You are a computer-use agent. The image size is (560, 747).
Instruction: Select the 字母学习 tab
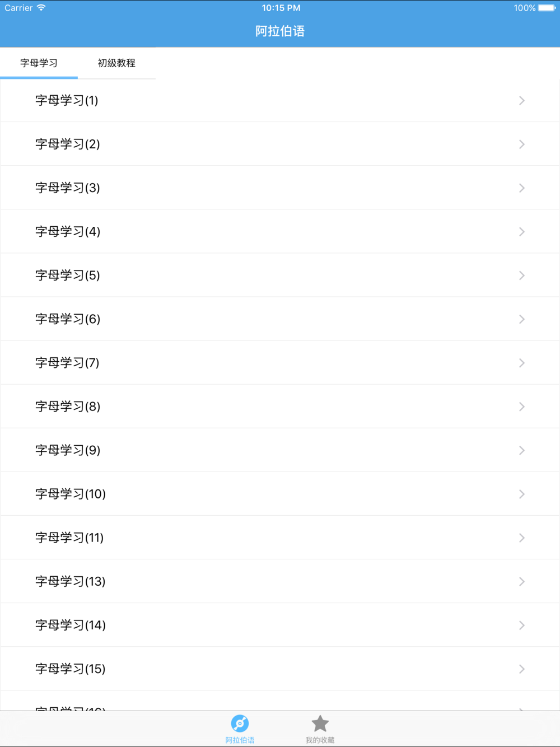point(39,63)
